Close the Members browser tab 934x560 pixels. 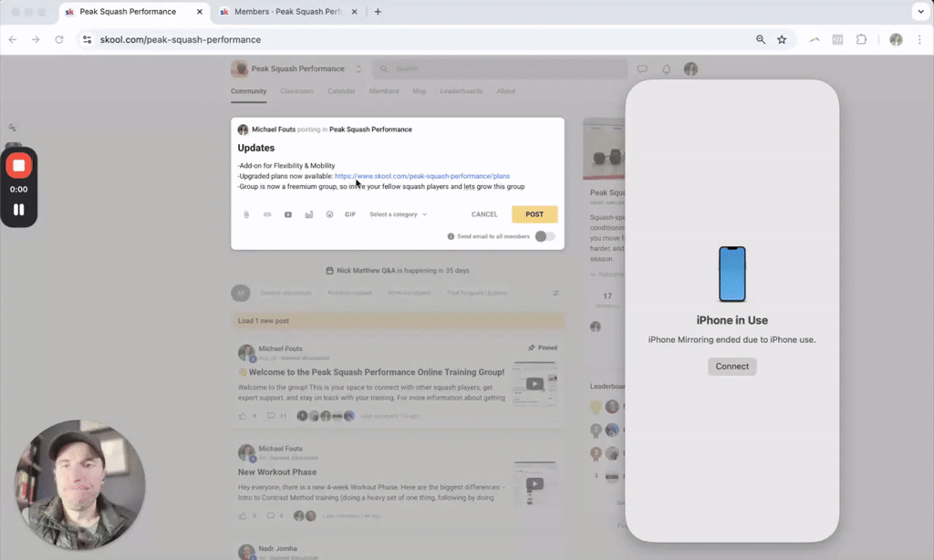355,12
